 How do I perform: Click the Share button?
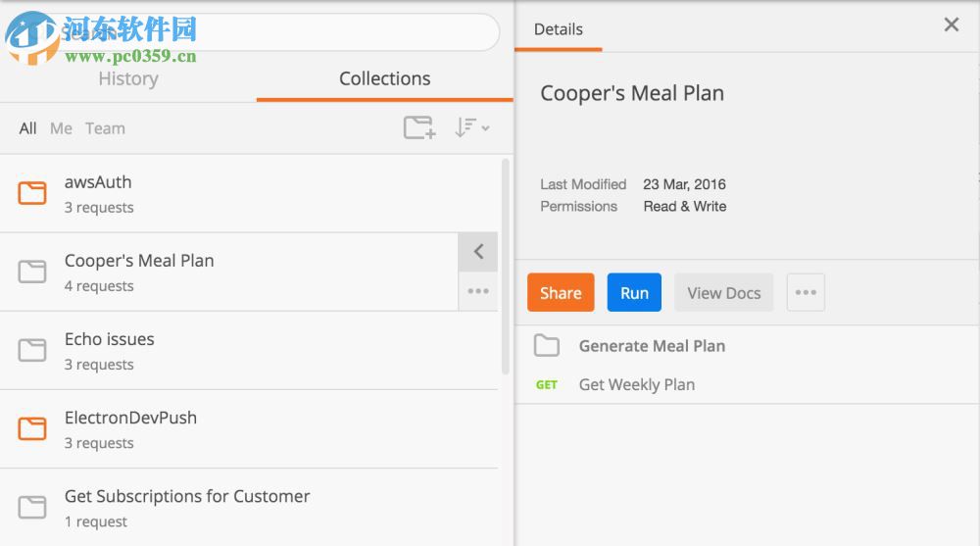tap(561, 293)
